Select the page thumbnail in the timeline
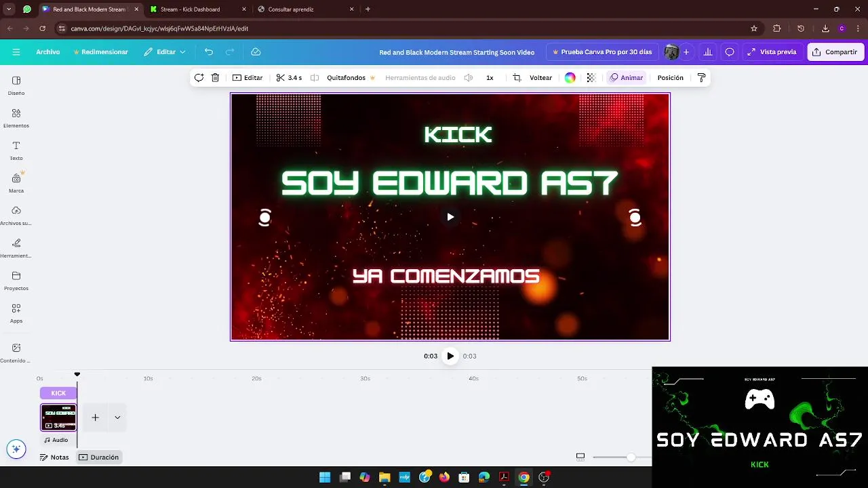Viewport: 868px width, 488px height. [58, 418]
